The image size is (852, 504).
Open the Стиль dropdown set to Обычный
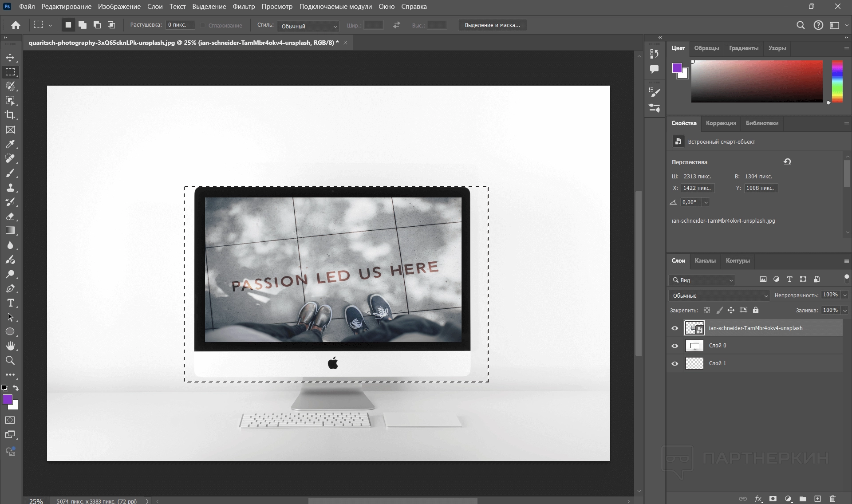click(308, 26)
